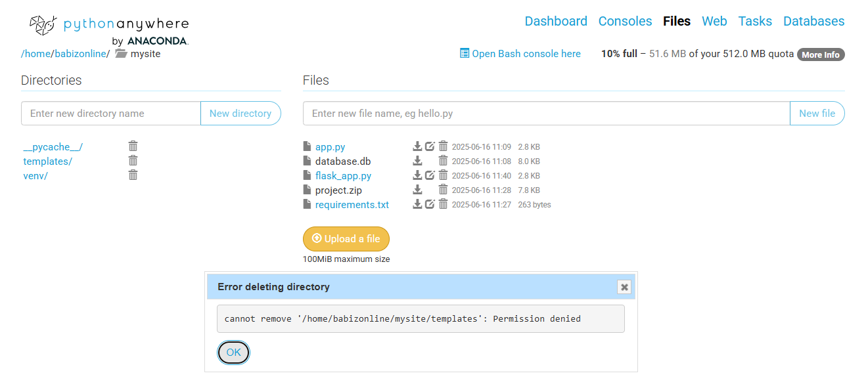Select the project.zip file name
The height and width of the screenshot is (388, 868).
(338, 190)
